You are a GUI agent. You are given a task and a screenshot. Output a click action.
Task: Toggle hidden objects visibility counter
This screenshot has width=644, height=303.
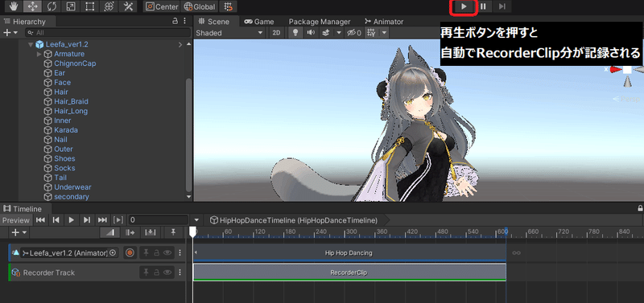pos(354,33)
